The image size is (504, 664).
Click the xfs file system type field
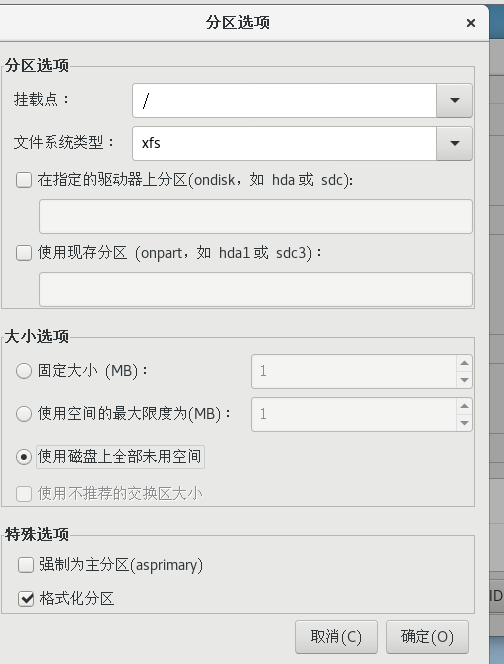pos(285,143)
